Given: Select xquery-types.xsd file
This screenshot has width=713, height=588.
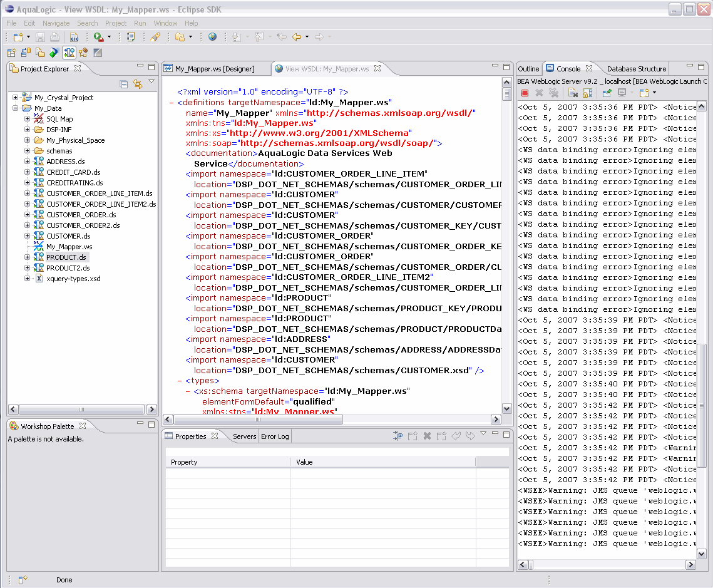Looking at the screenshot, I should pos(73,279).
